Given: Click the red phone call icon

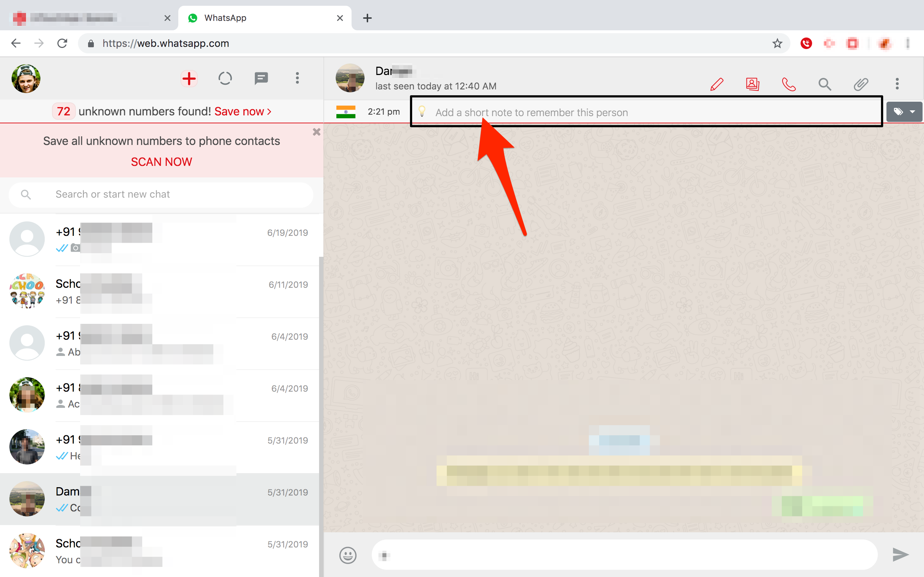Looking at the screenshot, I should 788,84.
